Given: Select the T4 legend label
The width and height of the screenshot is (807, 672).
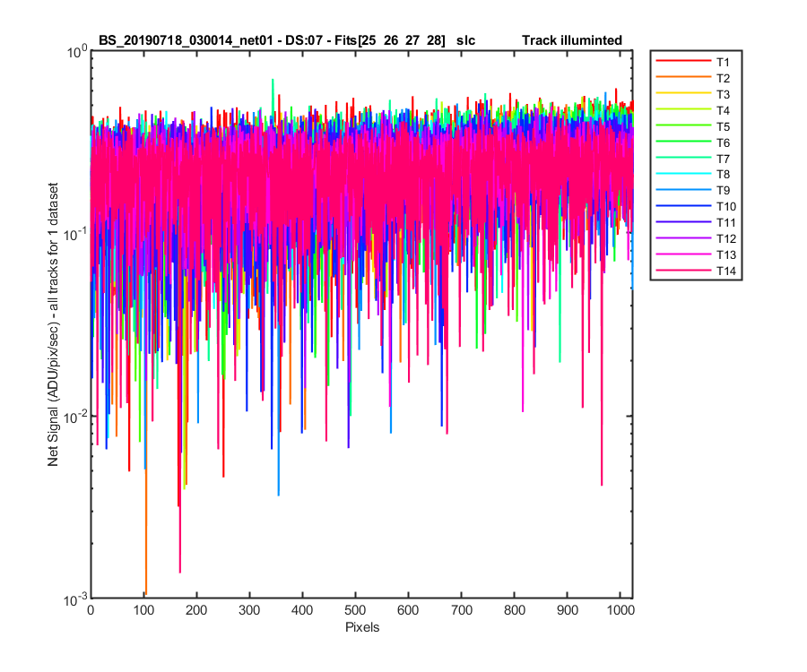Looking at the screenshot, I should click(x=723, y=110).
